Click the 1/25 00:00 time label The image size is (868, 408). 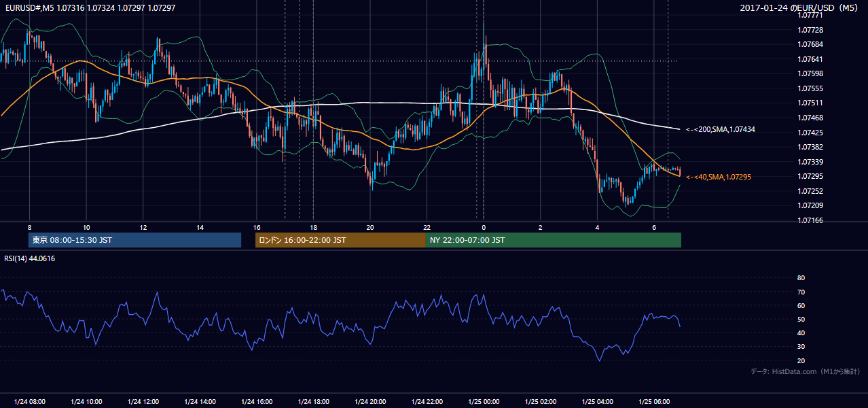484,401
